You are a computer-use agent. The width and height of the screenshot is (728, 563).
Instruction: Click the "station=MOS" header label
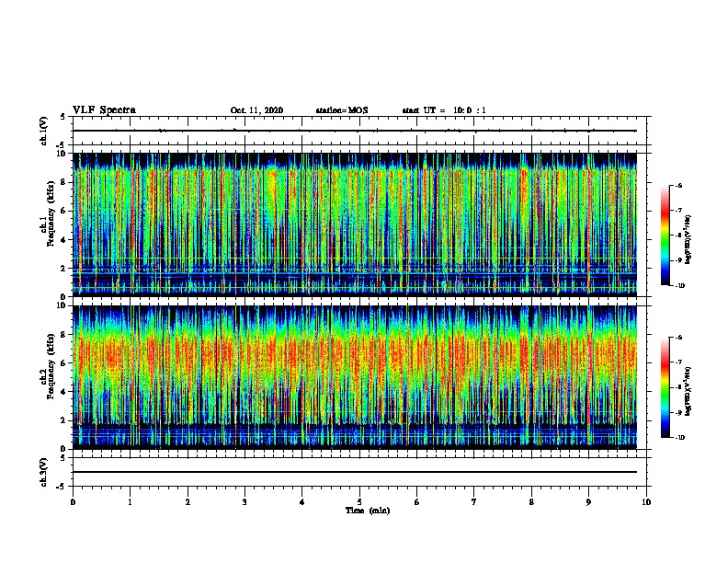(x=342, y=110)
